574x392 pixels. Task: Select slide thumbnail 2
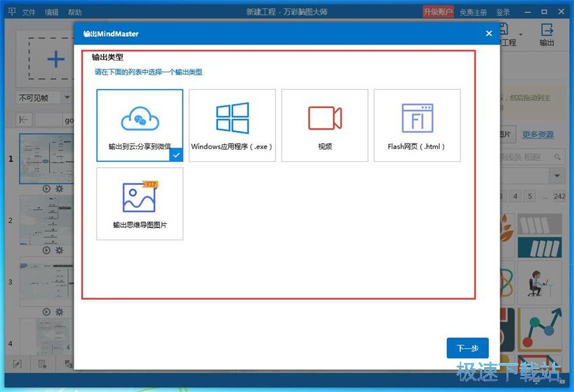click(47, 220)
